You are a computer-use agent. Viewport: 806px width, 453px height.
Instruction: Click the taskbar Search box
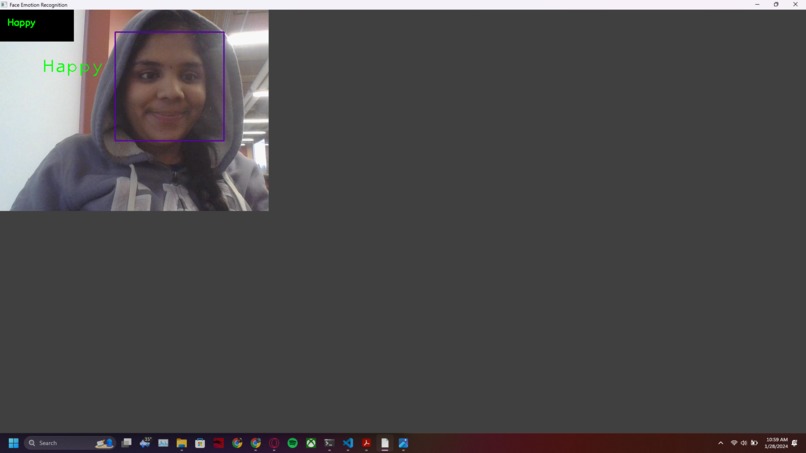point(69,443)
